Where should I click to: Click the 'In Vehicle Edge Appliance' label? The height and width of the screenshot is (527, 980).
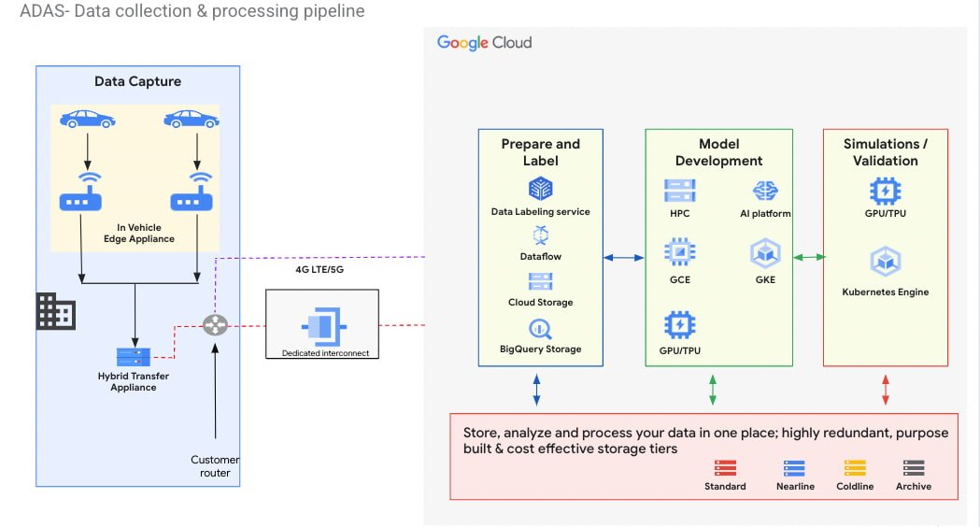click(139, 234)
